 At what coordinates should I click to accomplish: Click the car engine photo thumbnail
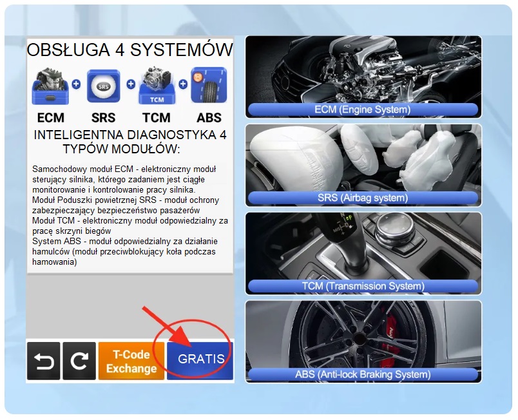tap(363, 69)
